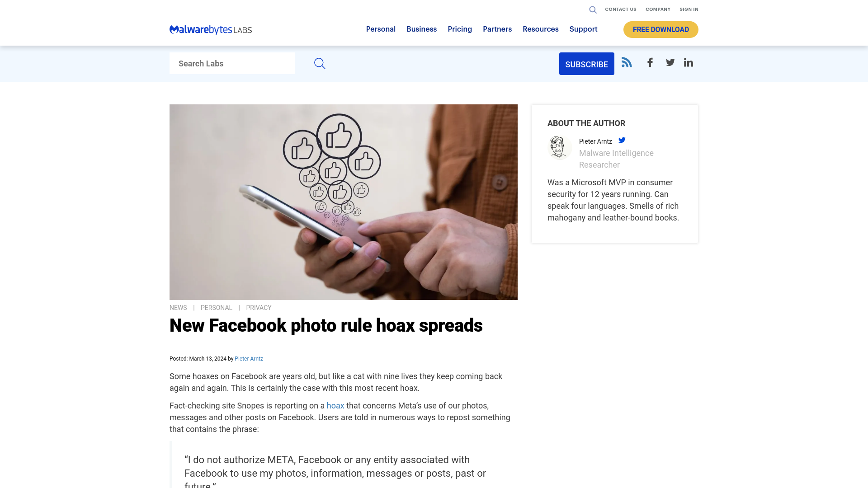Click Pieter Arntz author name link
The width and height of the screenshot is (868, 488).
pyautogui.click(x=249, y=358)
